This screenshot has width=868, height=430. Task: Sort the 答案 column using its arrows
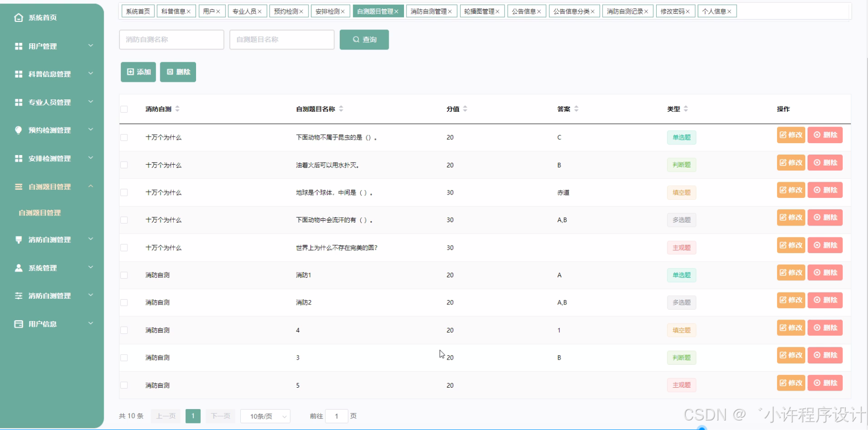pos(576,109)
